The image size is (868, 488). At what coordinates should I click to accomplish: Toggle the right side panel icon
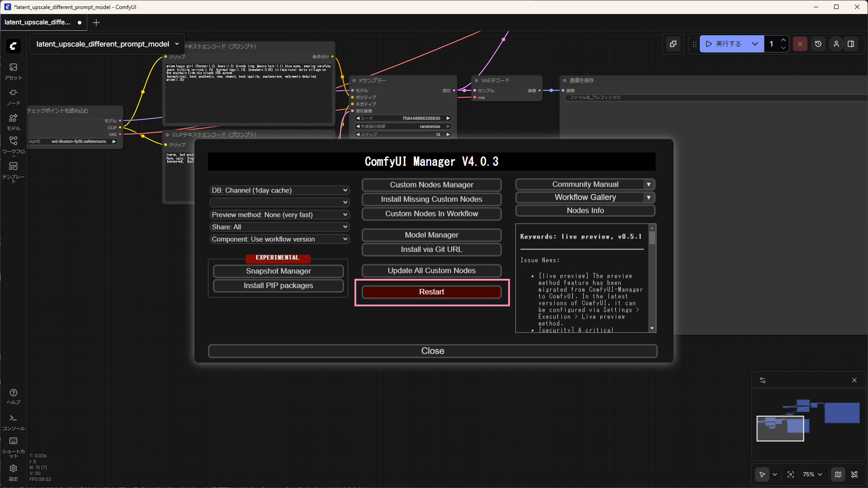tap(851, 44)
